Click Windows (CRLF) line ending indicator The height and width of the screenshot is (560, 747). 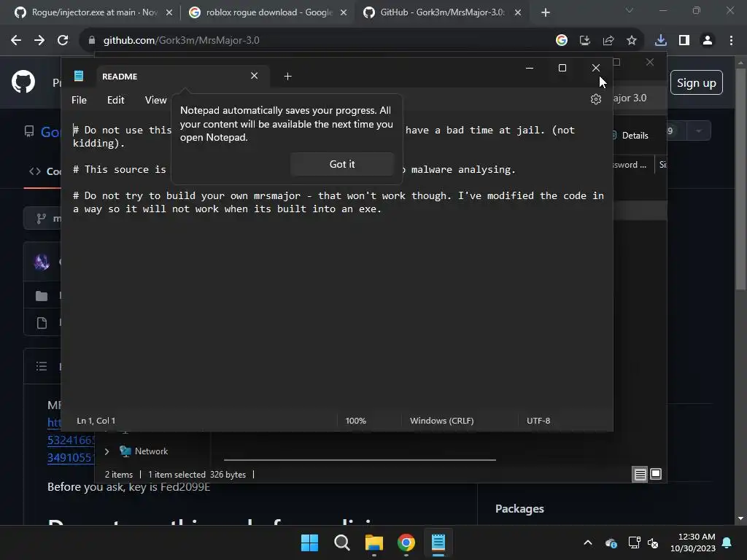[x=441, y=421]
